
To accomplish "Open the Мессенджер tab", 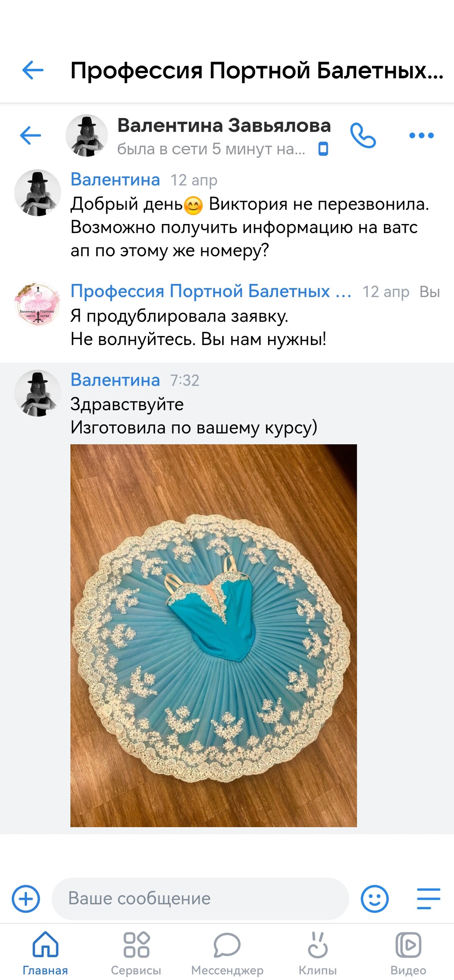I will point(227,954).
